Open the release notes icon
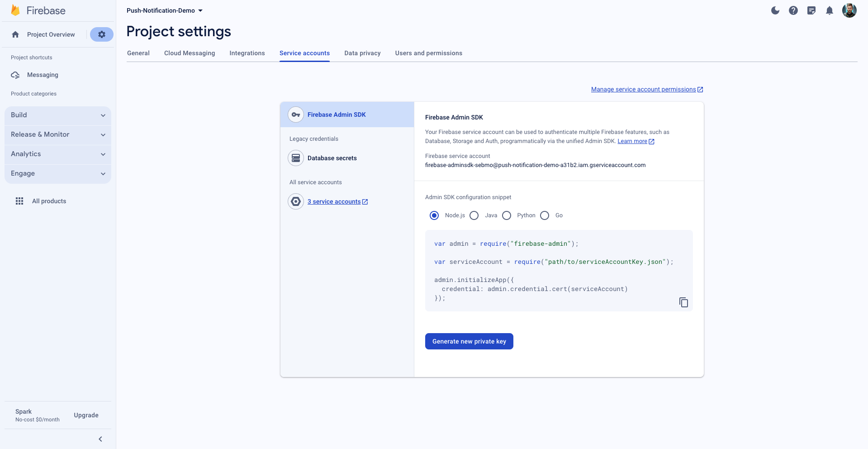Screen dimensions: 868x449 (811, 10)
